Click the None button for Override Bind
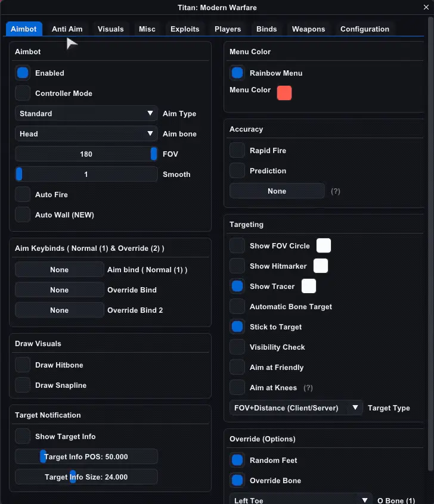The height and width of the screenshot is (504, 434). click(x=59, y=290)
